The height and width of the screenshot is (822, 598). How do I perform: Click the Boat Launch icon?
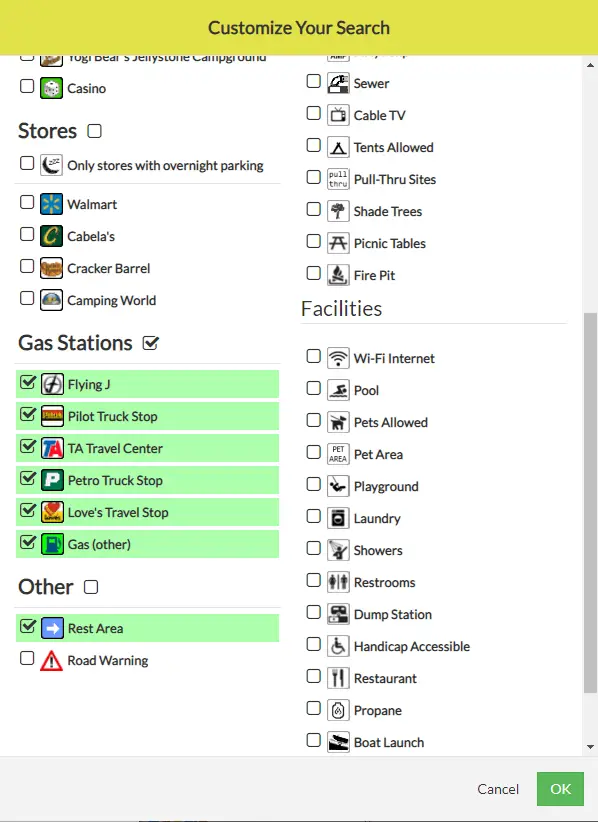tap(338, 742)
